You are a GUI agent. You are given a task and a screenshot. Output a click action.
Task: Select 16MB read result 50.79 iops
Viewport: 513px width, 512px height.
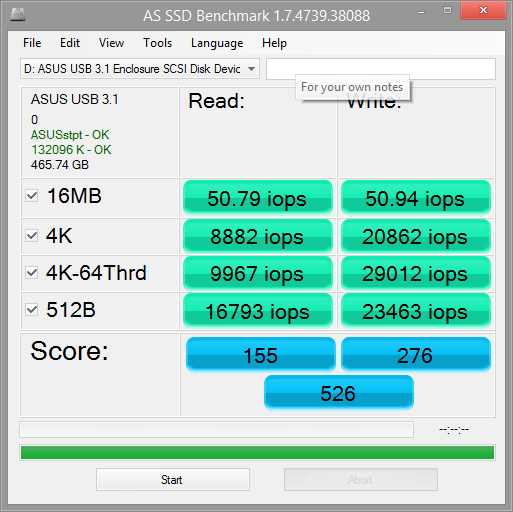point(258,198)
